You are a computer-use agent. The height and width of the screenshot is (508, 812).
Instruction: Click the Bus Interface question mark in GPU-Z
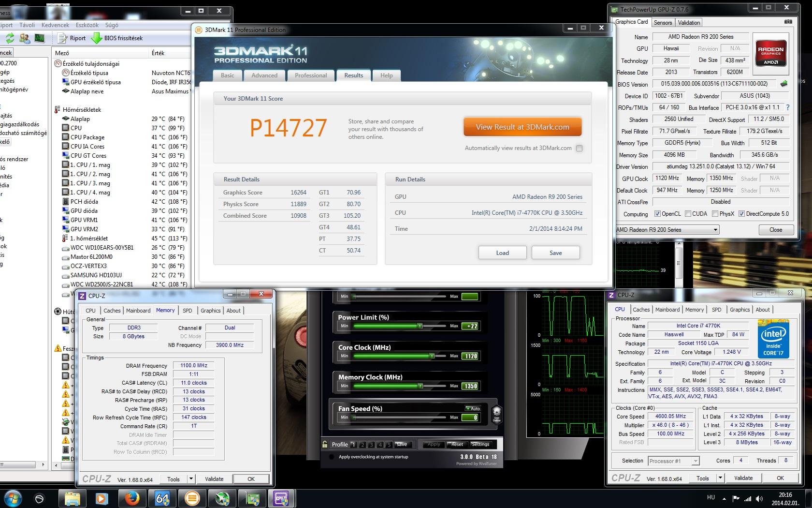click(788, 107)
